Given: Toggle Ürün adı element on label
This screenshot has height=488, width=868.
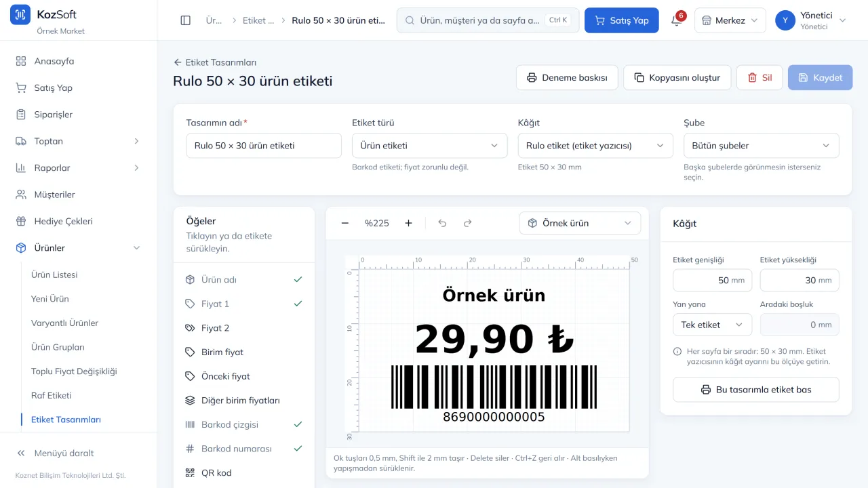Looking at the screenshot, I should tap(244, 279).
